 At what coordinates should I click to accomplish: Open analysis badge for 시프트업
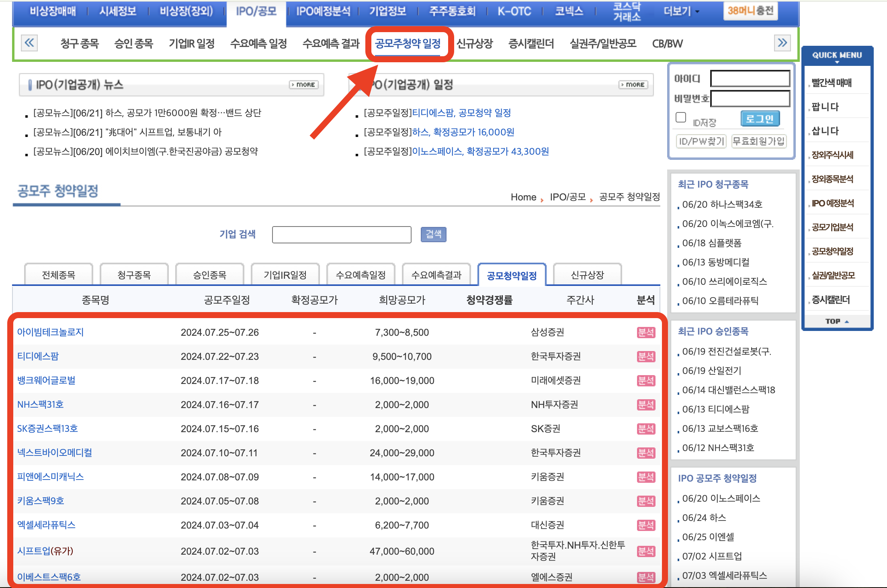646,551
